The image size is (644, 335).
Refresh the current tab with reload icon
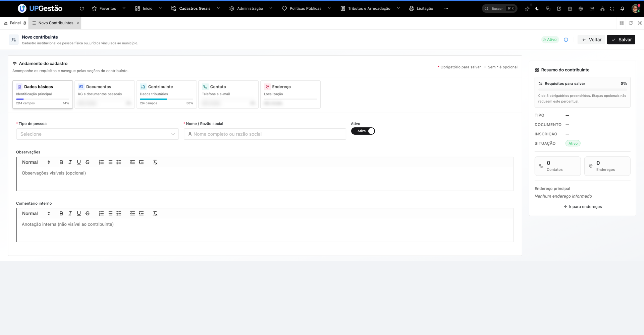(631, 23)
